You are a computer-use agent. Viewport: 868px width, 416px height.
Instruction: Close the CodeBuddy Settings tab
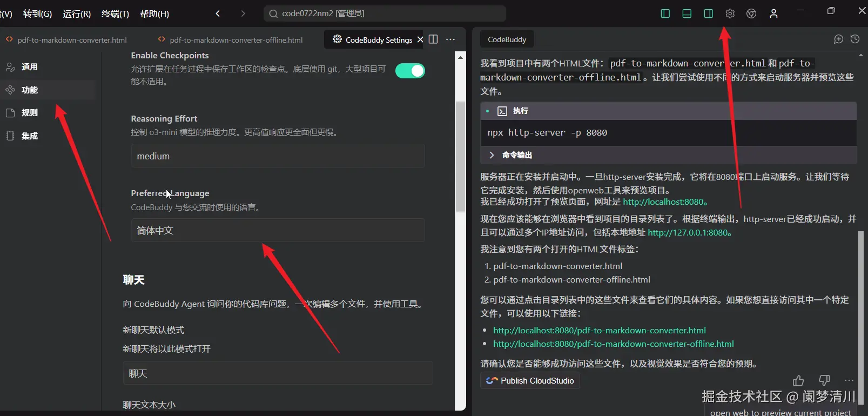[420, 39]
